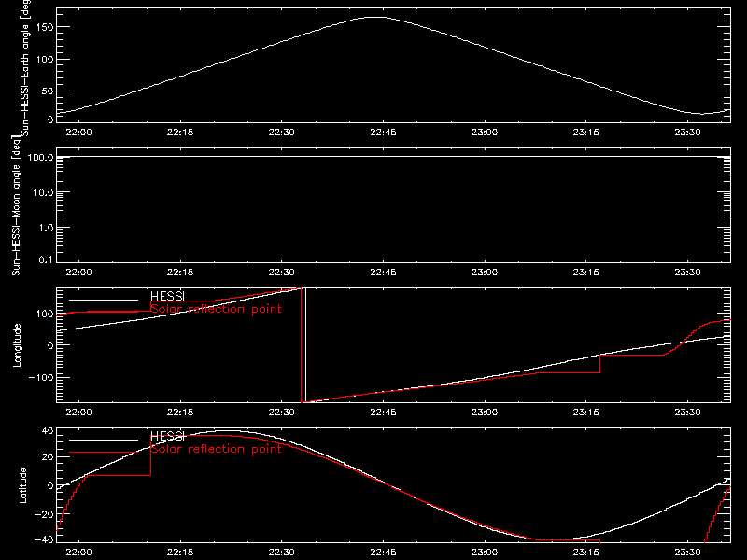
Task: Click the 100 tick on Longitude axis
Action: [x=46, y=314]
